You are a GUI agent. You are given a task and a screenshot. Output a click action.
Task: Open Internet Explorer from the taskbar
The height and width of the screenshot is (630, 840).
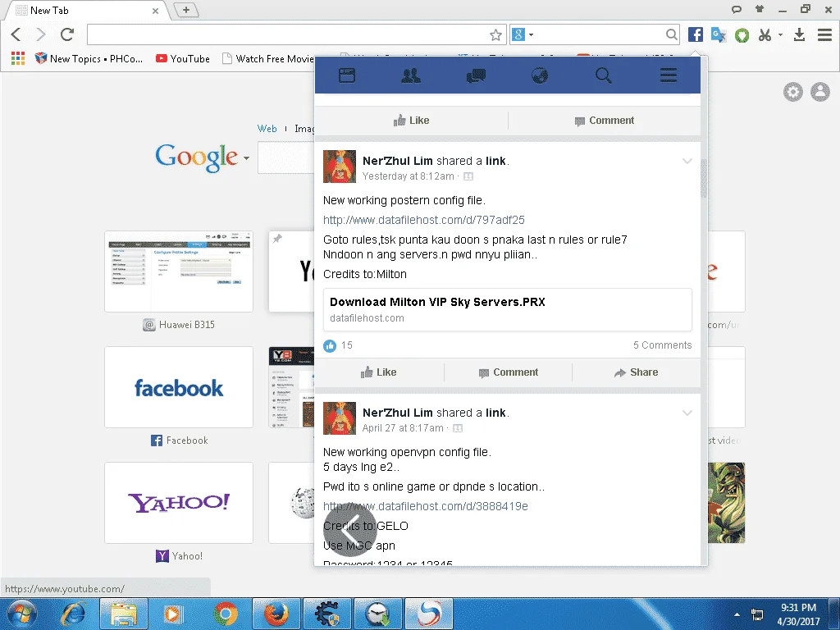click(73, 614)
